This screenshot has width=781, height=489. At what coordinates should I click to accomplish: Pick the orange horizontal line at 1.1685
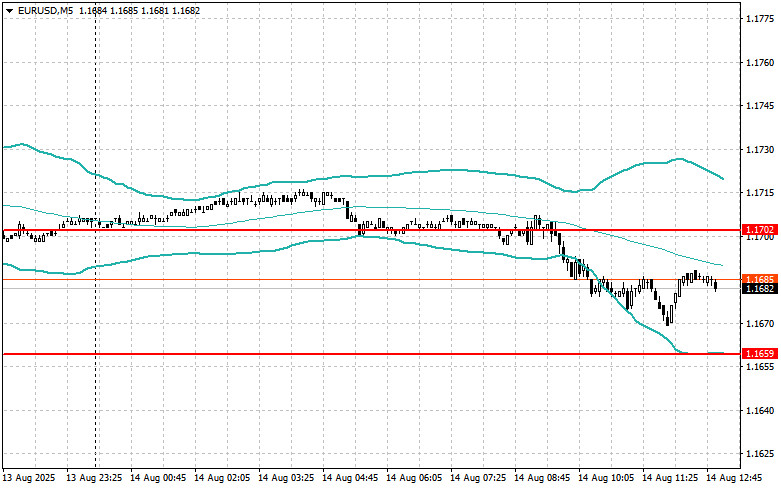371,279
